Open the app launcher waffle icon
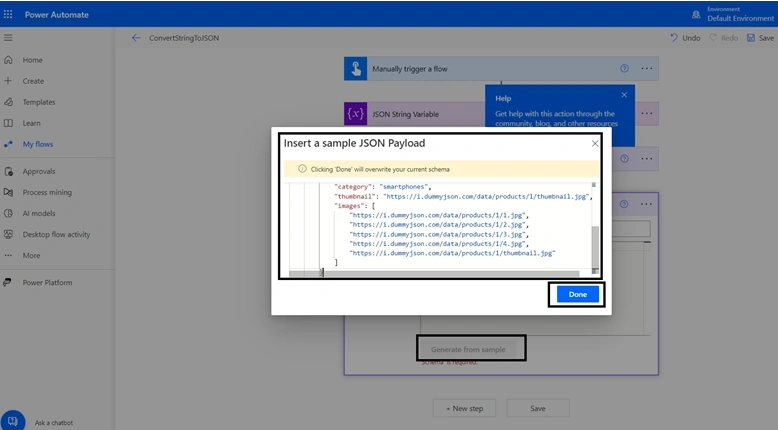778x430 pixels. (x=8, y=14)
